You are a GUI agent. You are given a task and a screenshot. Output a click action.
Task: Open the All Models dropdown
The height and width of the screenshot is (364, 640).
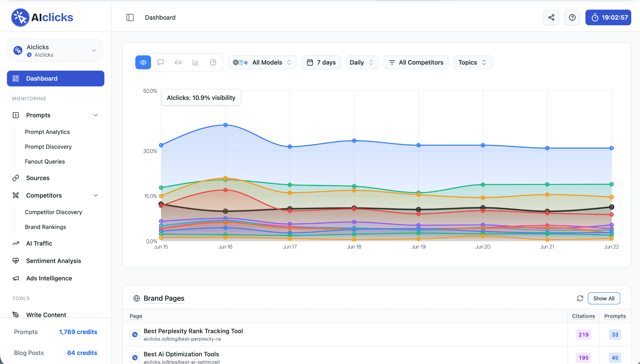point(262,62)
